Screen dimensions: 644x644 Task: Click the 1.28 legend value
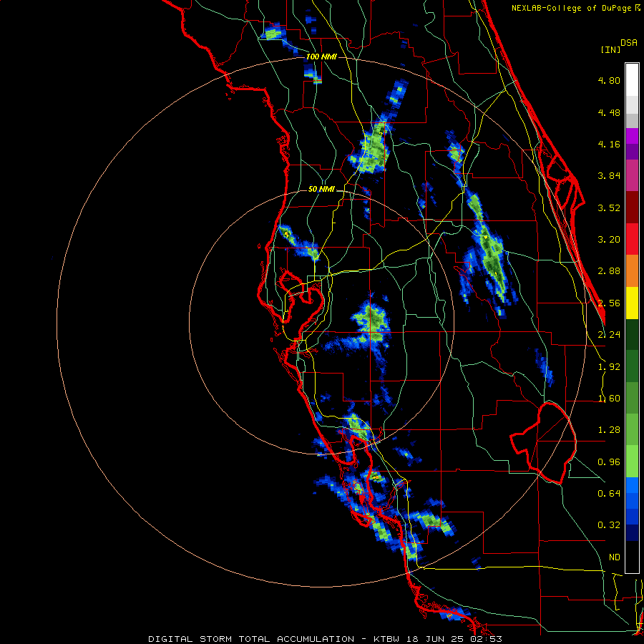tap(609, 430)
